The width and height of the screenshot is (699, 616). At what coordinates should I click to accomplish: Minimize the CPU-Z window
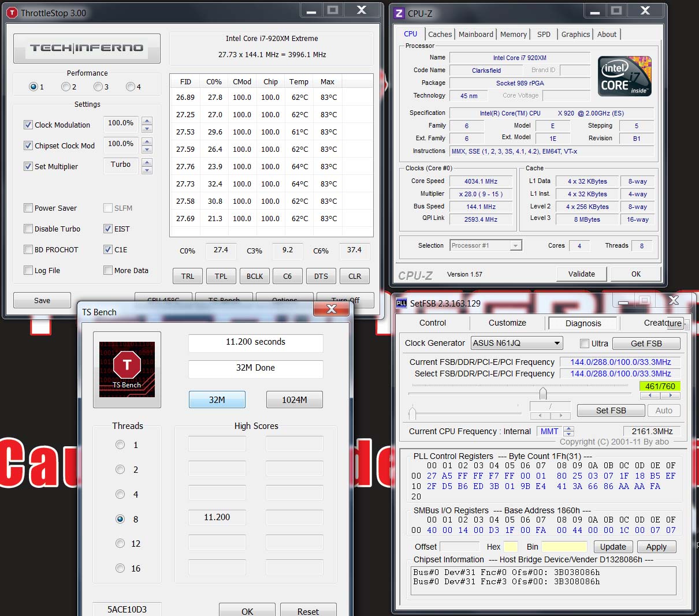click(x=594, y=11)
